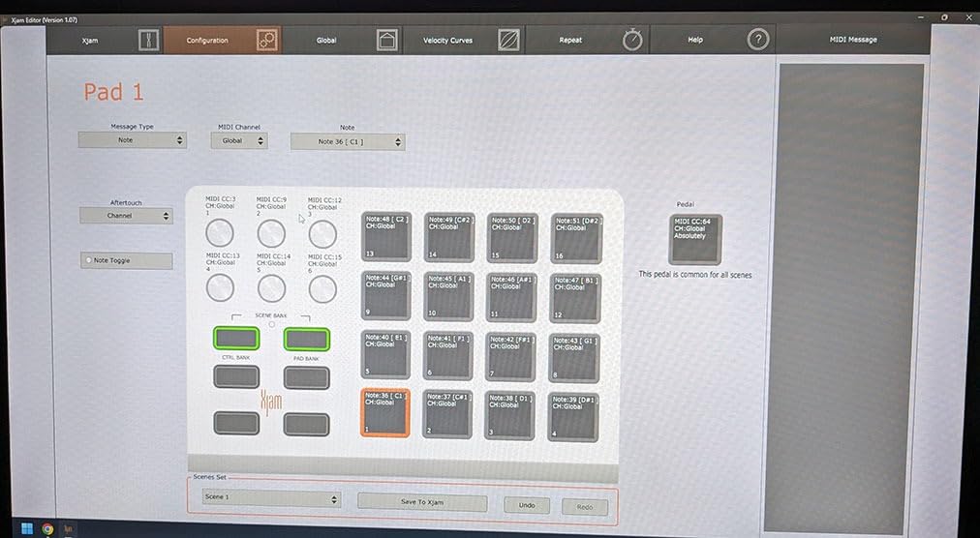Click gray button directly below PAD BANK label

click(306, 378)
